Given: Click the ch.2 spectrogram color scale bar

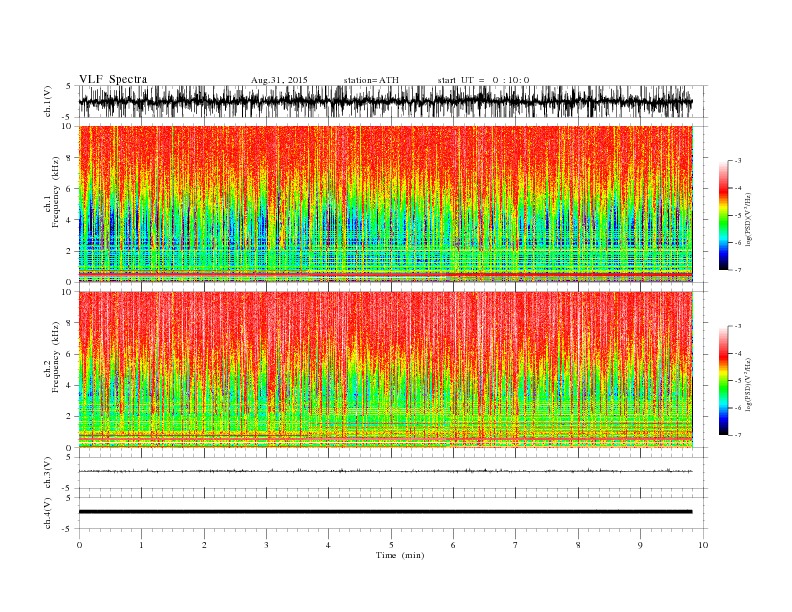Looking at the screenshot, I should (x=723, y=381).
